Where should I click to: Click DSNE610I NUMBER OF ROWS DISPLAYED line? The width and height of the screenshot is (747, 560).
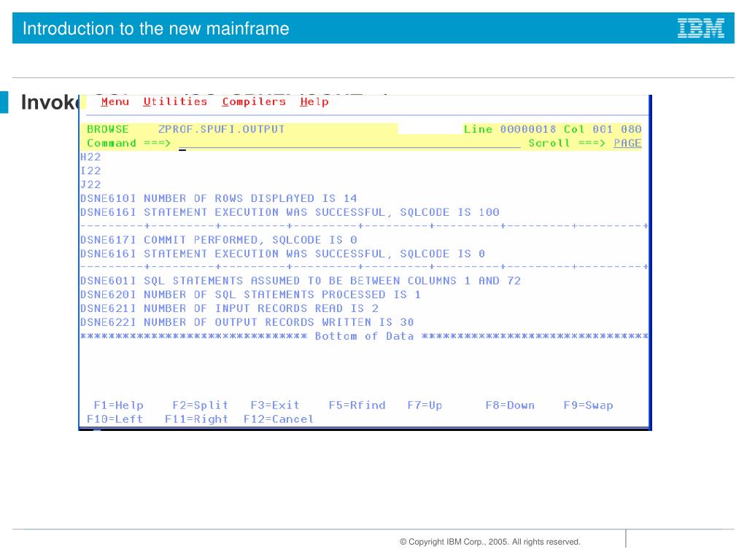[x=218, y=198]
